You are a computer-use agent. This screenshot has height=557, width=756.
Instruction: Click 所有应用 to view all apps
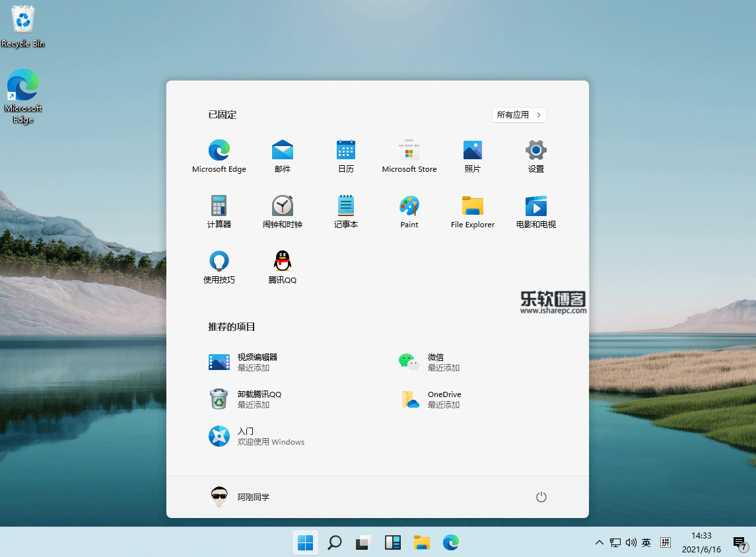(x=519, y=114)
